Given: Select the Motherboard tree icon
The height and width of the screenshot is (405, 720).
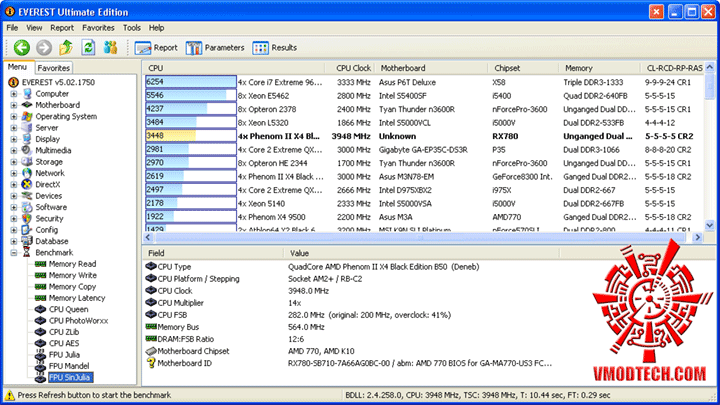Looking at the screenshot, I should [x=27, y=105].
